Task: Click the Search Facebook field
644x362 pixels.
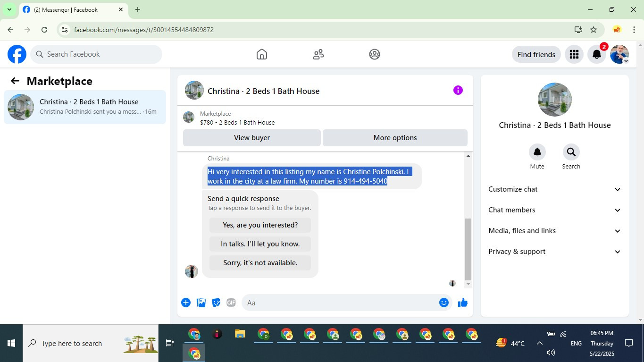Action: 96,54
